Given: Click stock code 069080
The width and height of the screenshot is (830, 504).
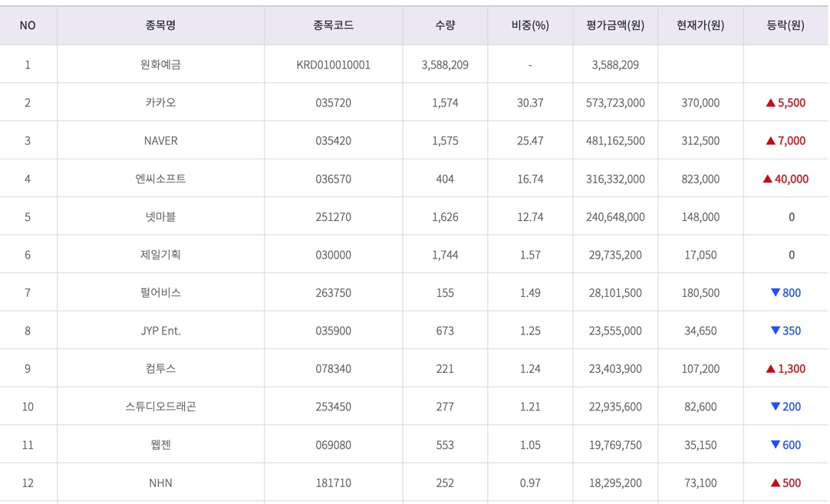Looking at the screenshot, I should click(x=333, y=445).
